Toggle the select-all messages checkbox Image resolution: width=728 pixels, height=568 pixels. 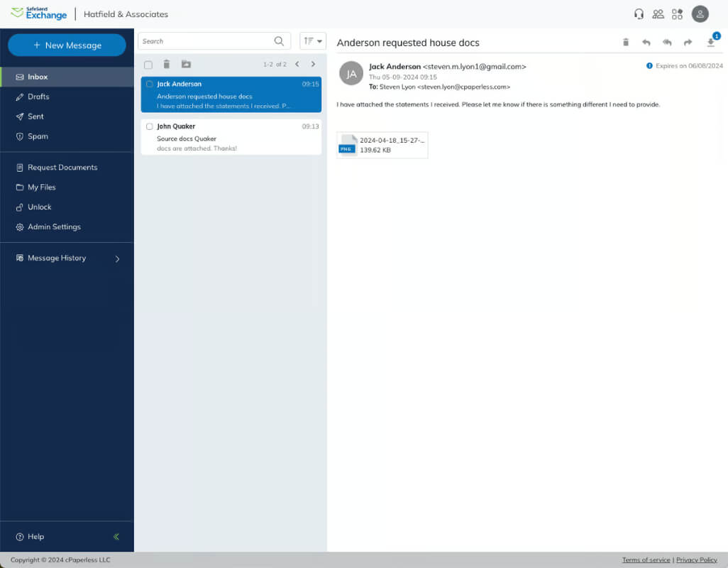(x=148, y=65)
